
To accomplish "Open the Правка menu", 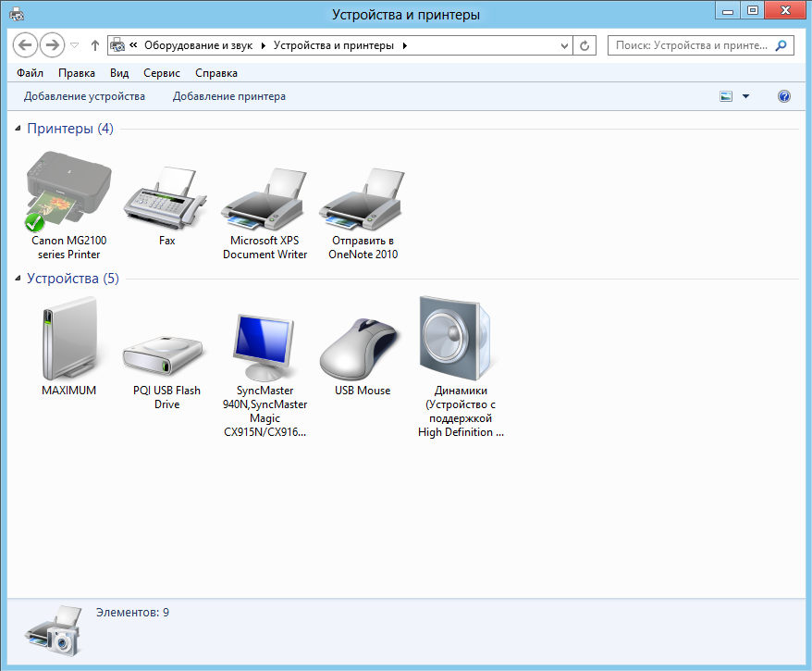I will click(x=77, y=73).
